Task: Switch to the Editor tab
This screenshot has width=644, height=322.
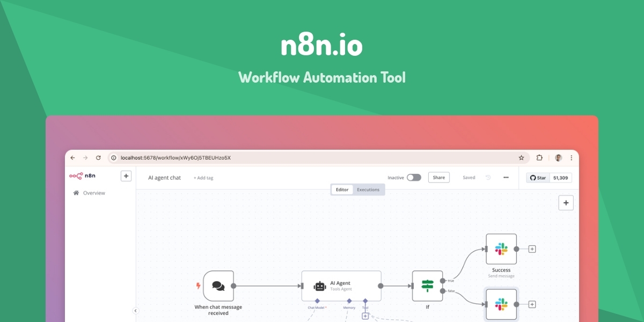Action: click(342, 189)
